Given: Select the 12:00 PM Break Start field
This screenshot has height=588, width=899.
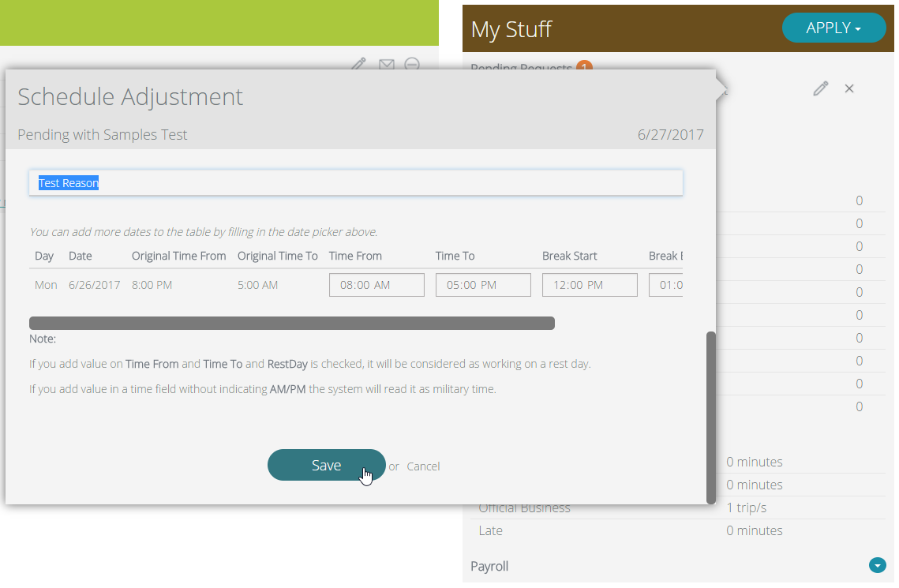Looking at the screenshot, I should [x=589, y=285].
